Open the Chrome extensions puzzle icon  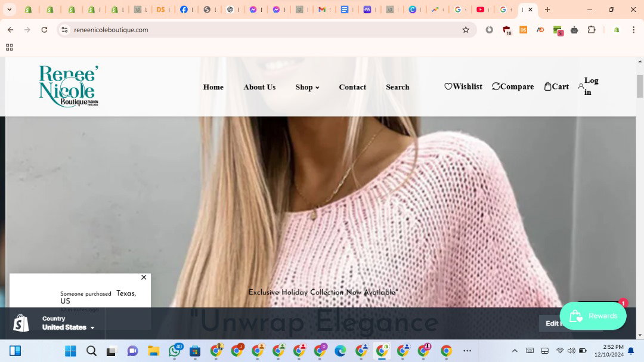pyautogui.click(x=592, y=30)
